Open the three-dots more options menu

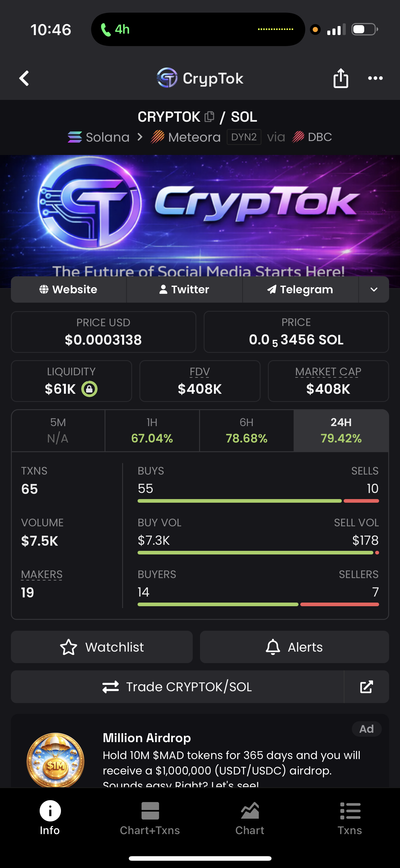click(x=375, y=78)
